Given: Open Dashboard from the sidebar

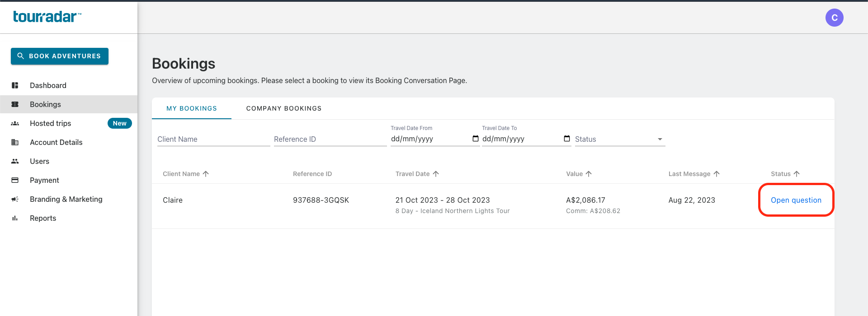Looking at the screenshot, I should [69, 85].
